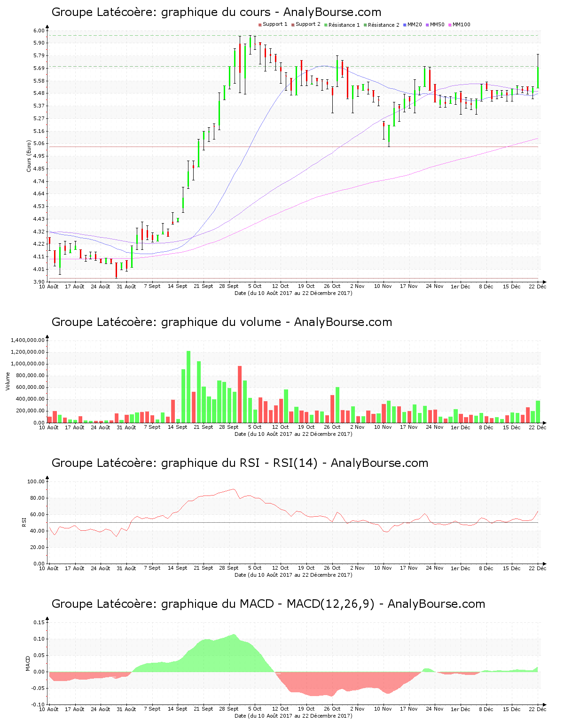Click the MM20 legend swatch

[x=405, y=25]
